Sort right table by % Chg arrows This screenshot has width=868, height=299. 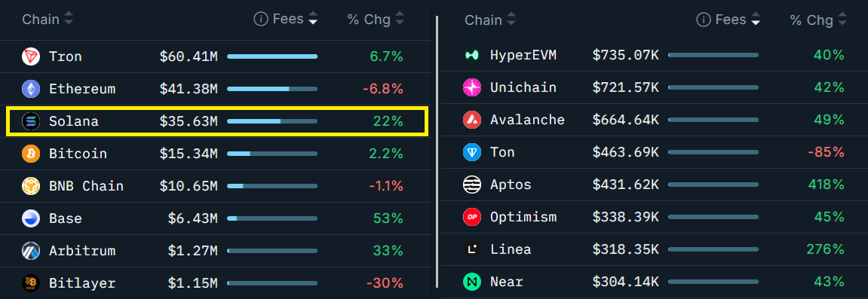(842, 20)
